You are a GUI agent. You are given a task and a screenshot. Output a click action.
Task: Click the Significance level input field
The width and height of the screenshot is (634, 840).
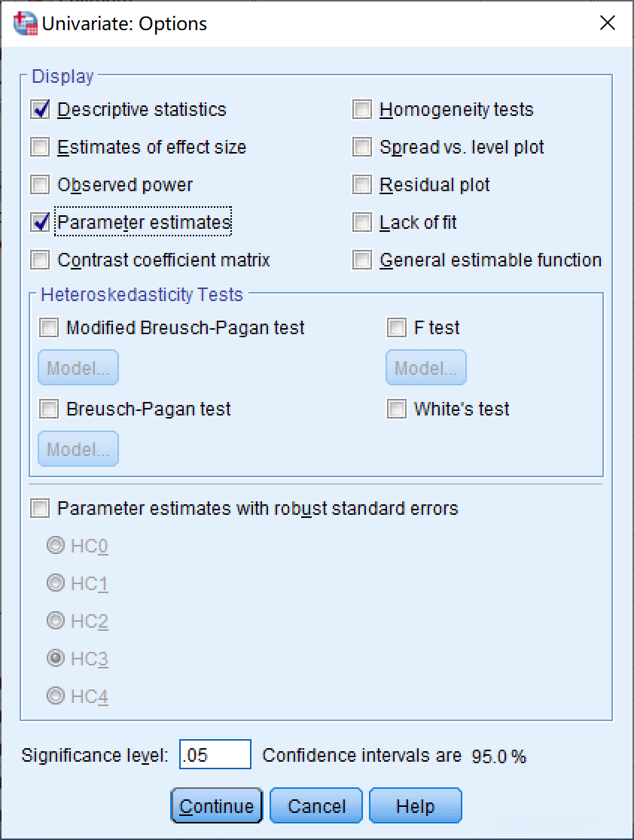coord(215,756)
